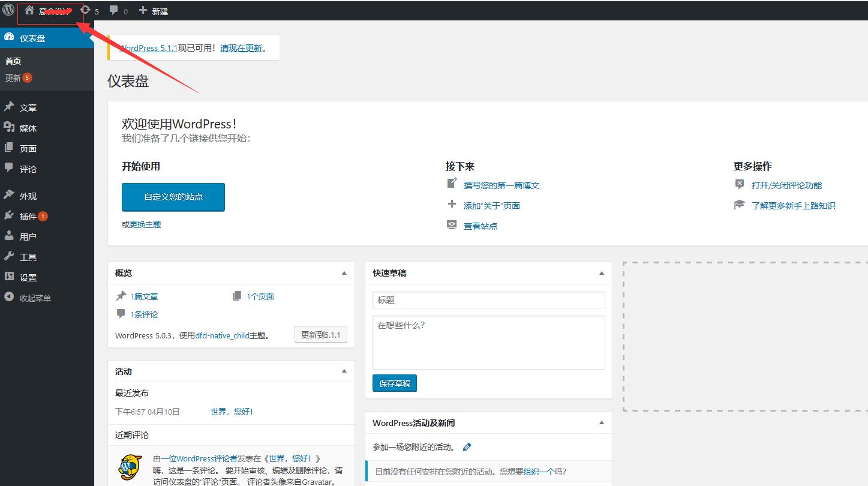The width and height of the screenshot is (868, 486).
Task: Focus the 在想些什么? content textarea
Action: pyautogui.click(x=489, y=343)
